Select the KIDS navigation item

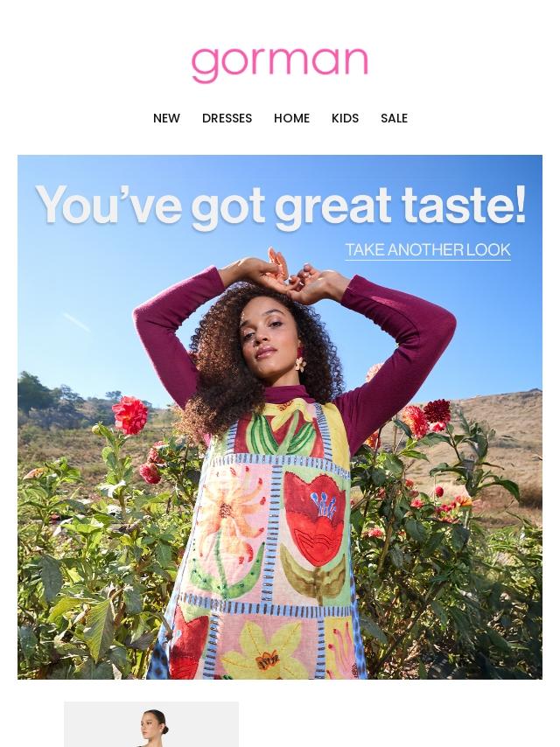pyautogui.click(x=345, y=118)
